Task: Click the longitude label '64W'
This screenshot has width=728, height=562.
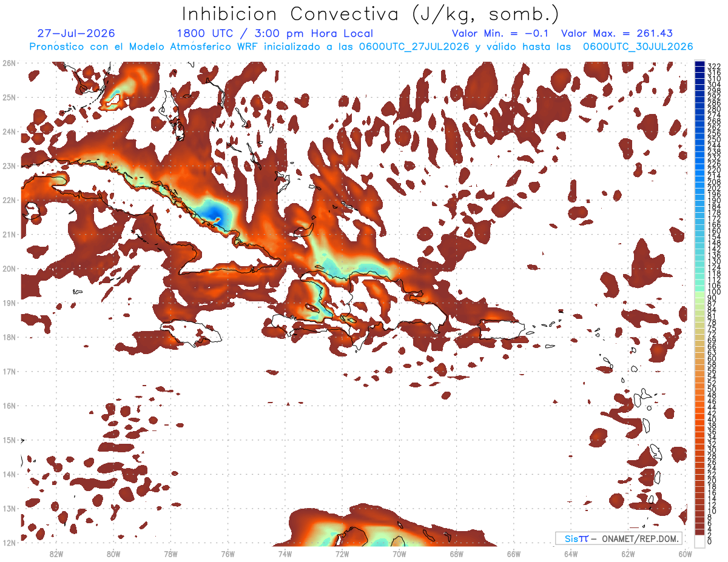Action: 571,554
